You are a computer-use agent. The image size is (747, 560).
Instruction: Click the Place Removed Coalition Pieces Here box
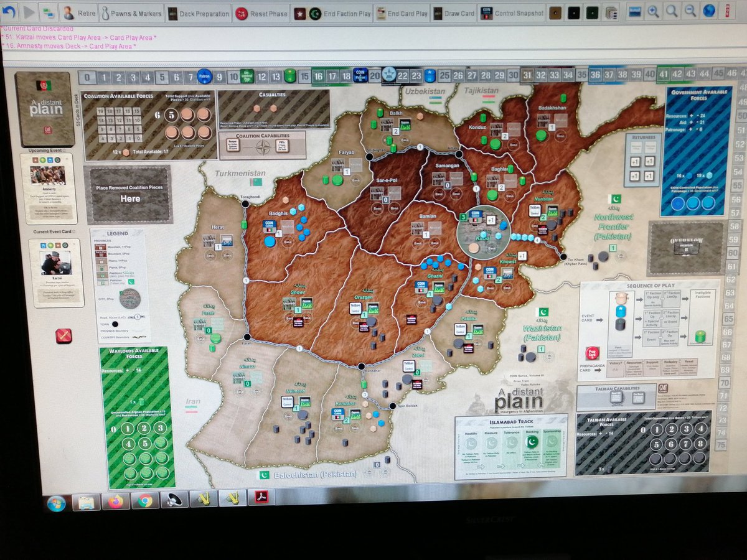tap(129, 194)
